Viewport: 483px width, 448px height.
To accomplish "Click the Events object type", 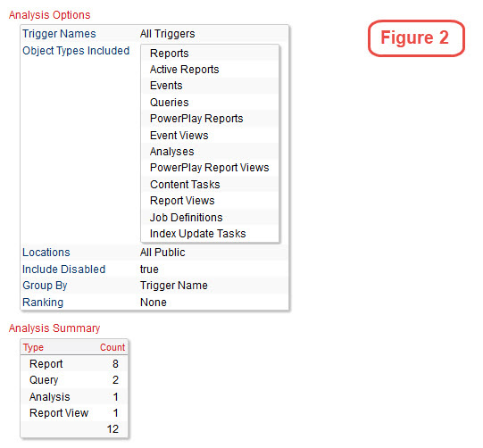I will coord(166,86).
